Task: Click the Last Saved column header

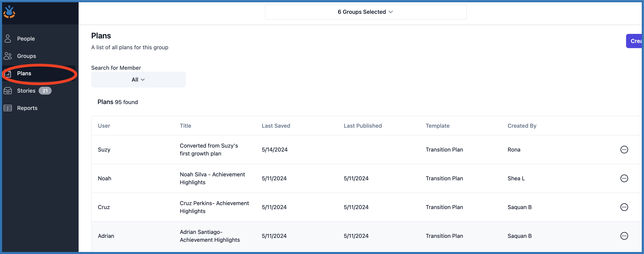Action: point(276,126)
